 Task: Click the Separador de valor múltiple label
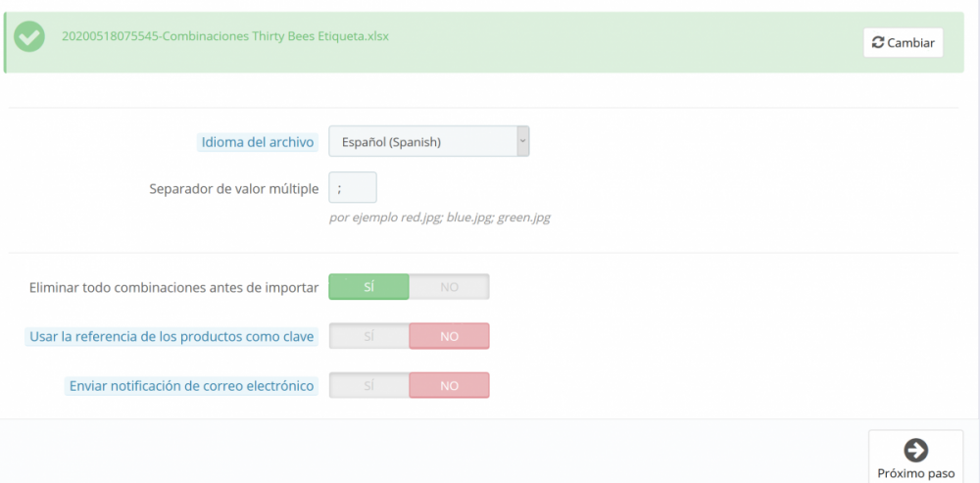click(x=233, y=188)
